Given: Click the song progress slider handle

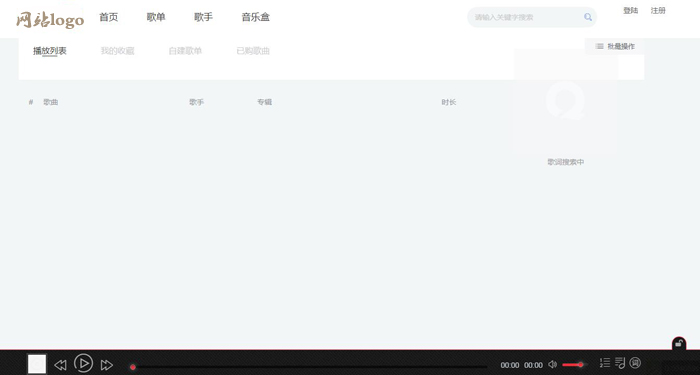Looking at the screenshot, I should tap(133, 367).
